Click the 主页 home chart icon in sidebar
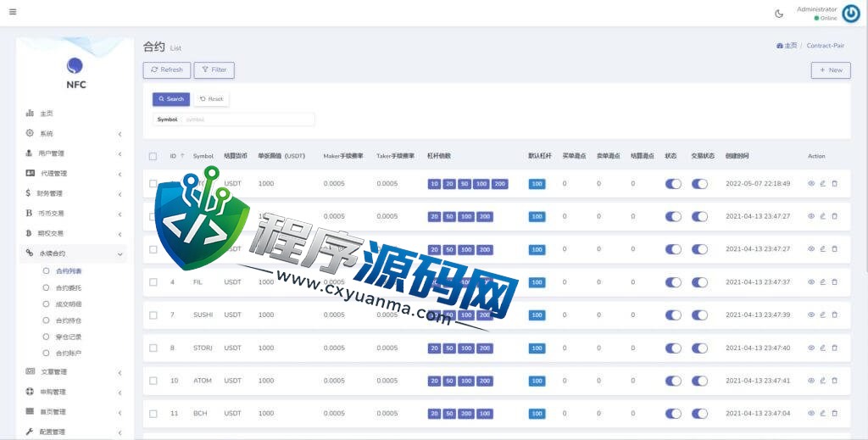This screenshot has width=868, height=440. coord(30,114)
